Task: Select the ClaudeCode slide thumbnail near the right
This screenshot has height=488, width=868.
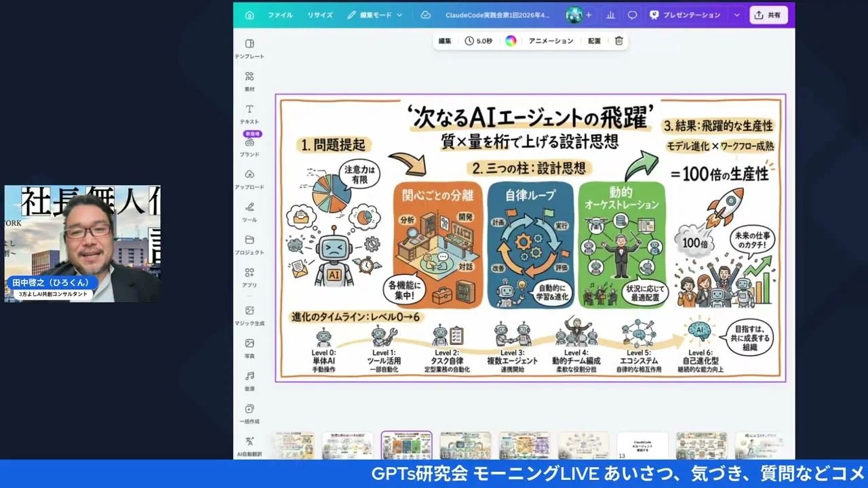Action: pyautogui.click(x=642, y=445)
